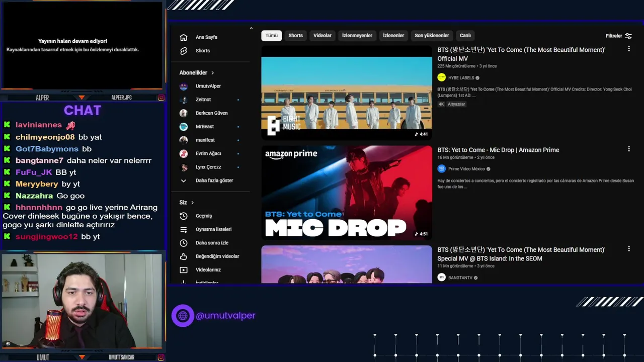Click chat username bangtanne7

(39, 160)
